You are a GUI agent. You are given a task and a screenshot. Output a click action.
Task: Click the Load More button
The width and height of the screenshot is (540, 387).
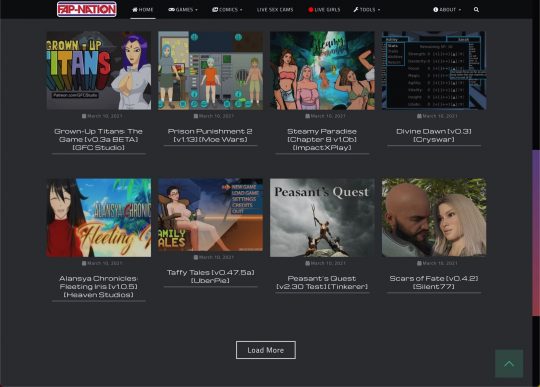pos(266,350)
